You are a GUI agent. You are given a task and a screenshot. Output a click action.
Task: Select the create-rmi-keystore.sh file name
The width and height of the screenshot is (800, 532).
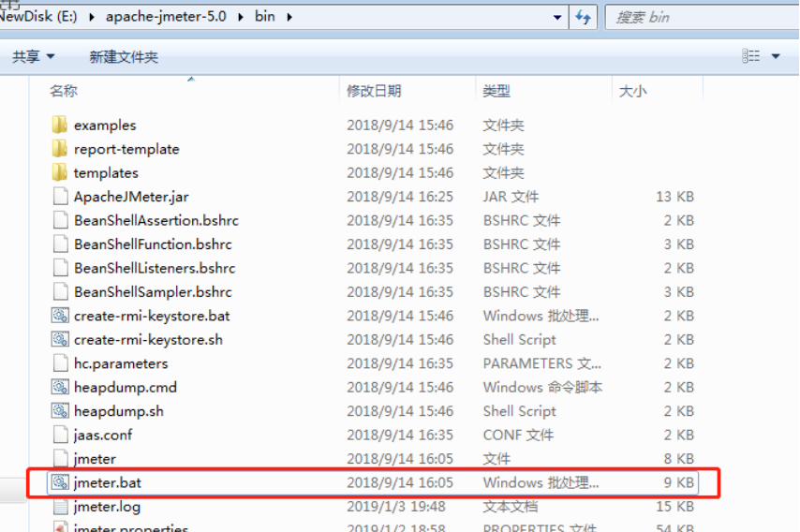148,339
